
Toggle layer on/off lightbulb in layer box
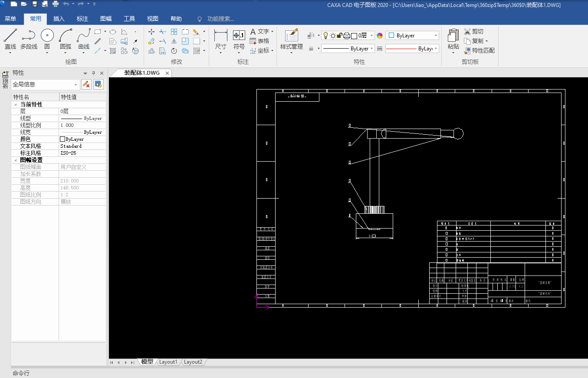tap(325, 36)
